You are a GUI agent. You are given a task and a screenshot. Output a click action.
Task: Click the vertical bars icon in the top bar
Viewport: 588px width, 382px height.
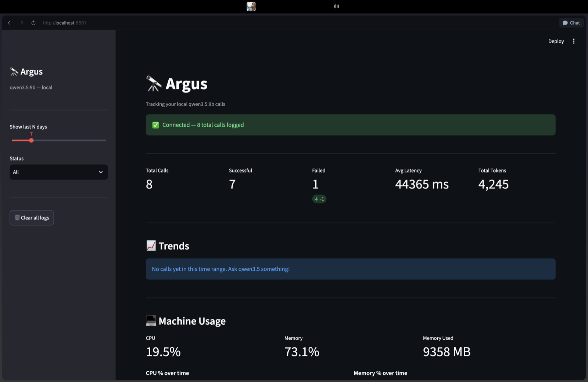coord(336,6)
